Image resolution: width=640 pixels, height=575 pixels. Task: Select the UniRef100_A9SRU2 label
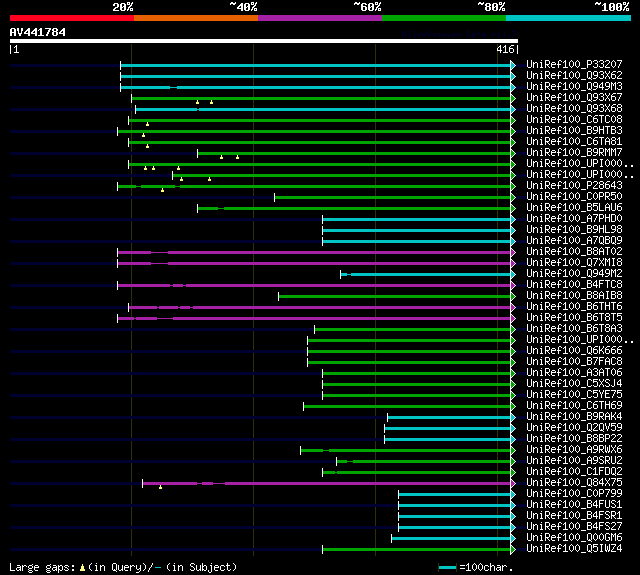click(x=574, y=461)
